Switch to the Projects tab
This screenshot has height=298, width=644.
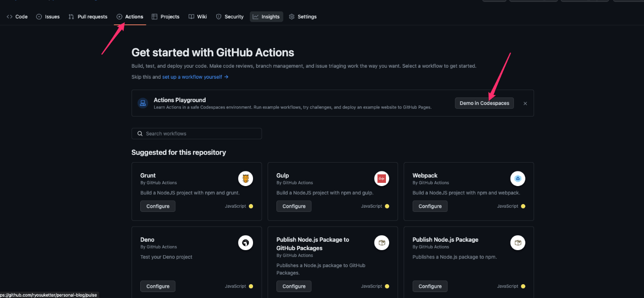pyautogui.click(x=166, y=17)
